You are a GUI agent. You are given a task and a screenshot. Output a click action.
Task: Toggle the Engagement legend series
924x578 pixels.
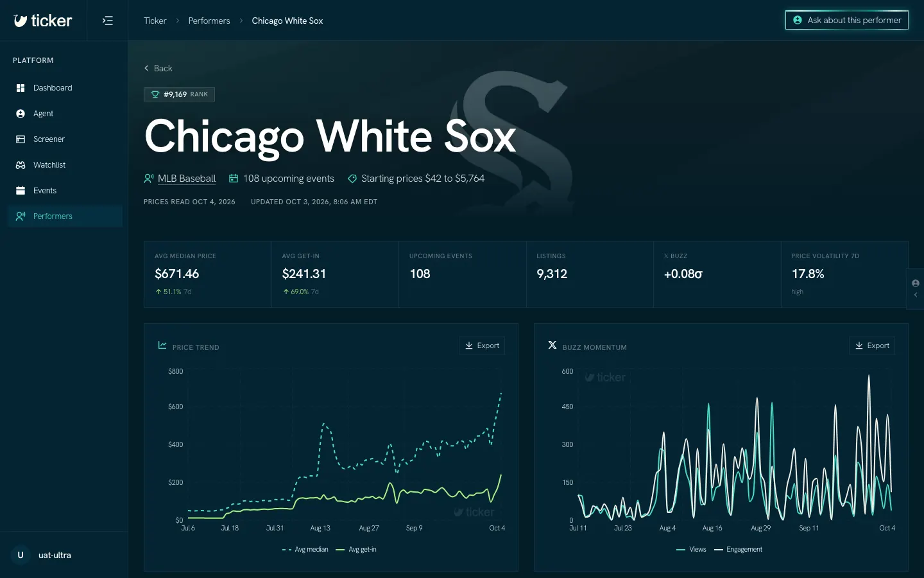click(x=738, y=550)
